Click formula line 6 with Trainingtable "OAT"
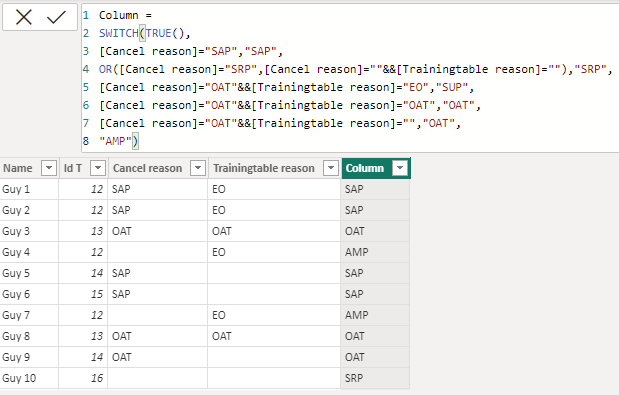The width and height of the screenshot is (619, 395). click(x=290, y=105)
